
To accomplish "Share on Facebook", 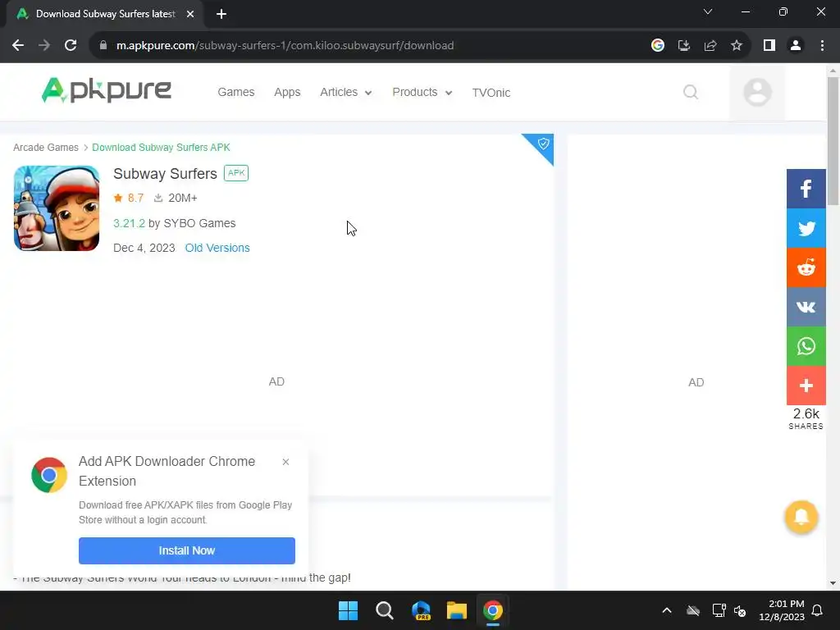I will 806,189.
